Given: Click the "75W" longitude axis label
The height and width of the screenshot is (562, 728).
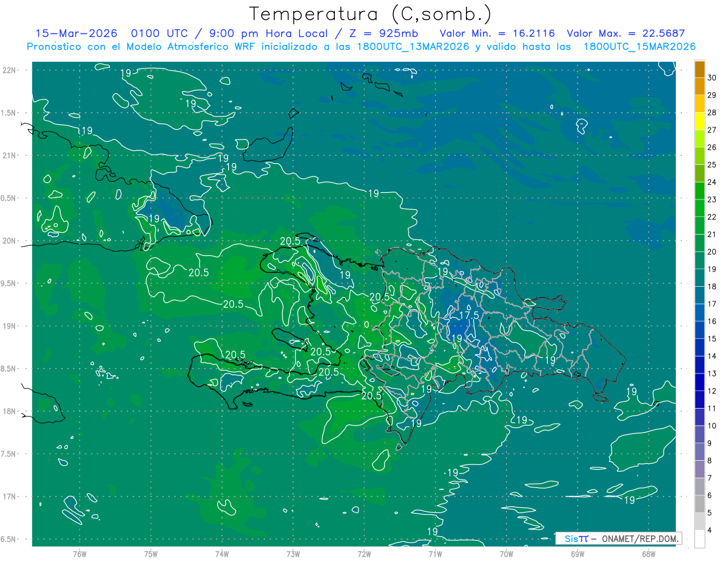Looking at the screenshot, I should [151, 554].
